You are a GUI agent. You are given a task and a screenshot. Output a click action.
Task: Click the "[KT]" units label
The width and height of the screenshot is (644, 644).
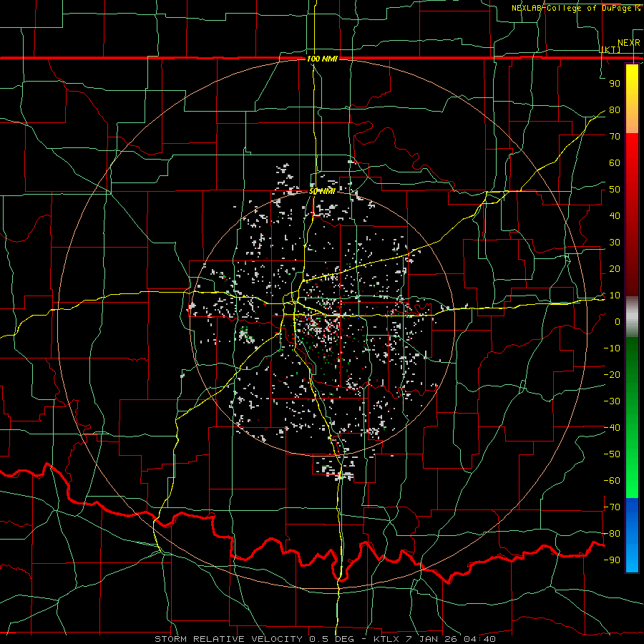(611, 49)
